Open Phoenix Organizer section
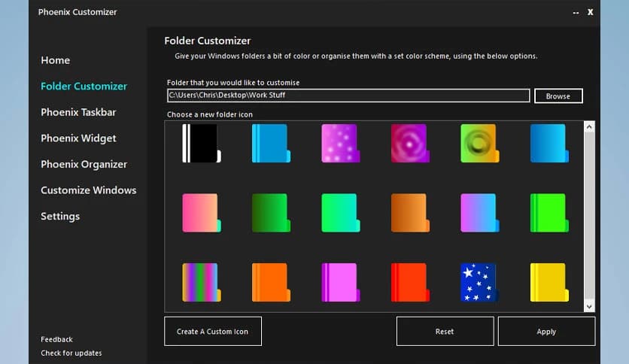 84,165
